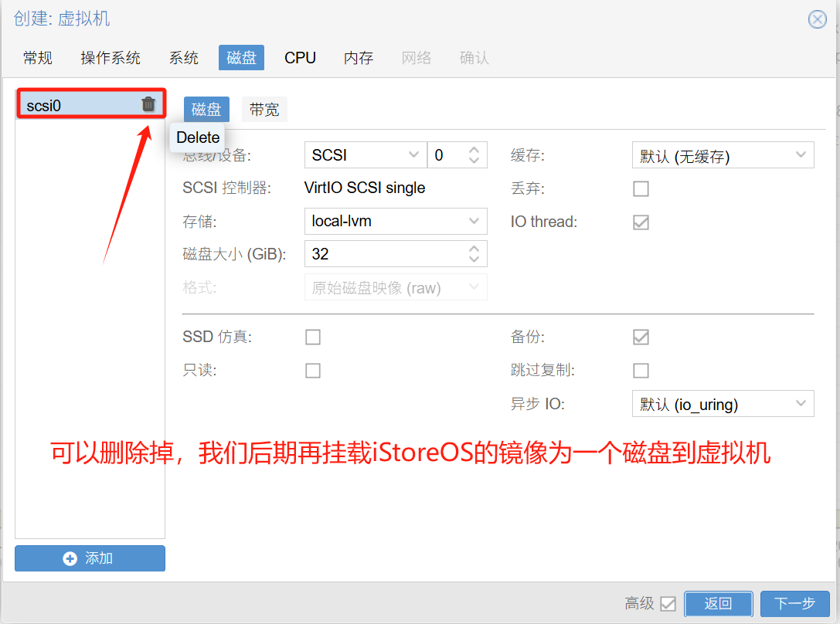Viewport: 840px width, 624px height.
Task: Enable SSD 仿真 emulation
Action: pos(313,337)
